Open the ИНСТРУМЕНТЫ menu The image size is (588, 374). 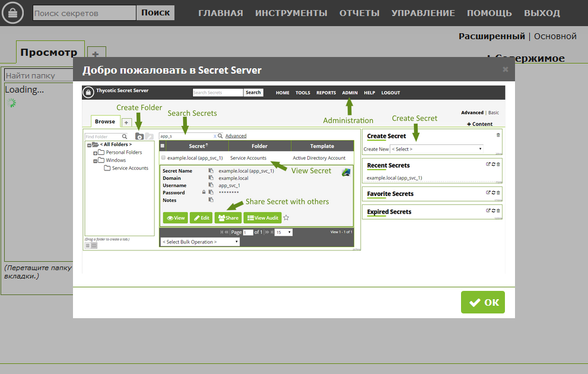291,13
